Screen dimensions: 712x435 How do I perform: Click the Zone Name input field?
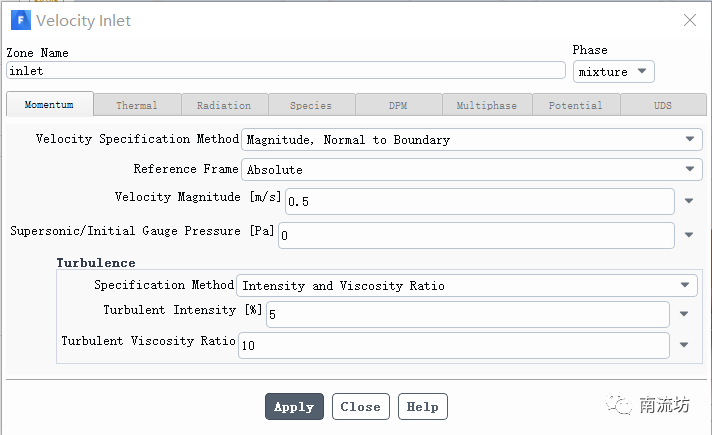point(286,71)
